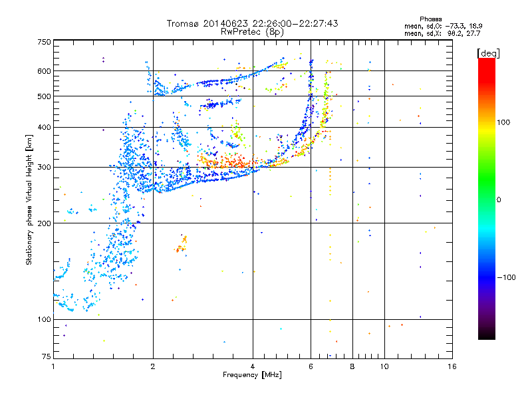
Task: Click the phase colorbar
Action: (x=487, y=198)
